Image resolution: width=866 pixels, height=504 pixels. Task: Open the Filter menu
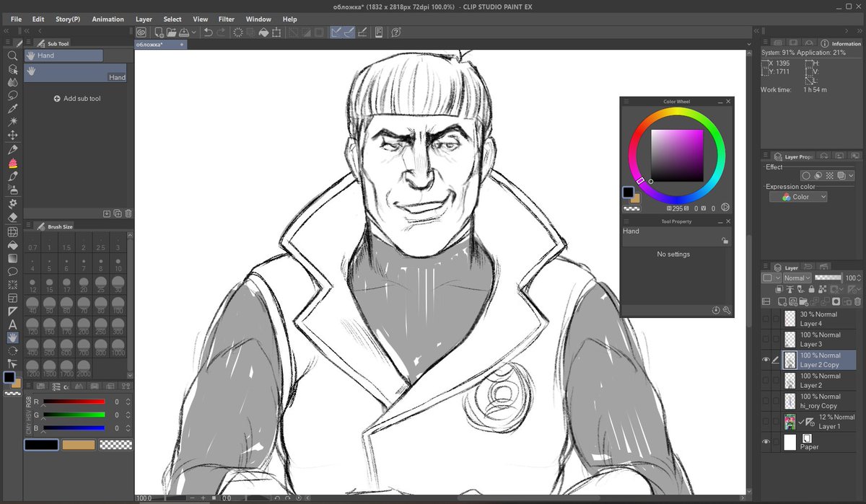(x=227, y=19)
